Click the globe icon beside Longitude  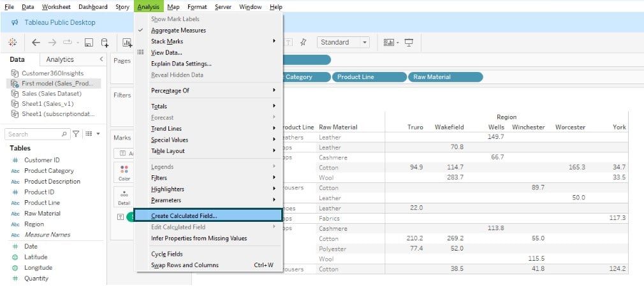point(15,268)
